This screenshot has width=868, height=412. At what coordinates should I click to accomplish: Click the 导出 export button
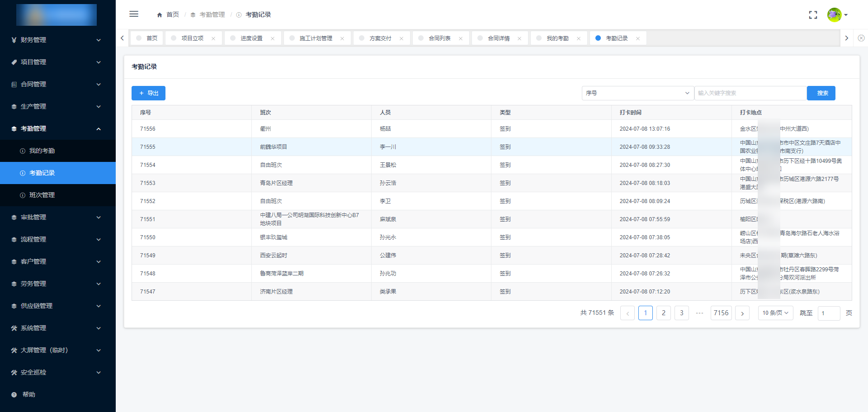point(148,93)
